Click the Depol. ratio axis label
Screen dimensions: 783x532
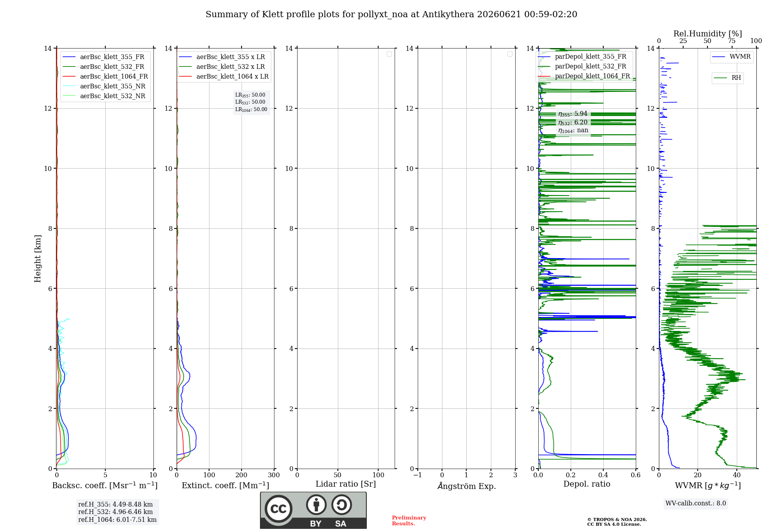click(x=587, y=484)
